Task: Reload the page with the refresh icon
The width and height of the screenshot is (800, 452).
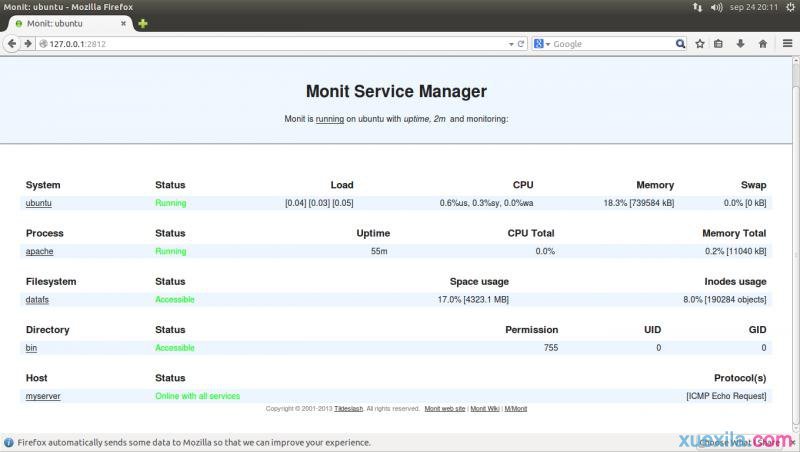Action: click(521, 44)
